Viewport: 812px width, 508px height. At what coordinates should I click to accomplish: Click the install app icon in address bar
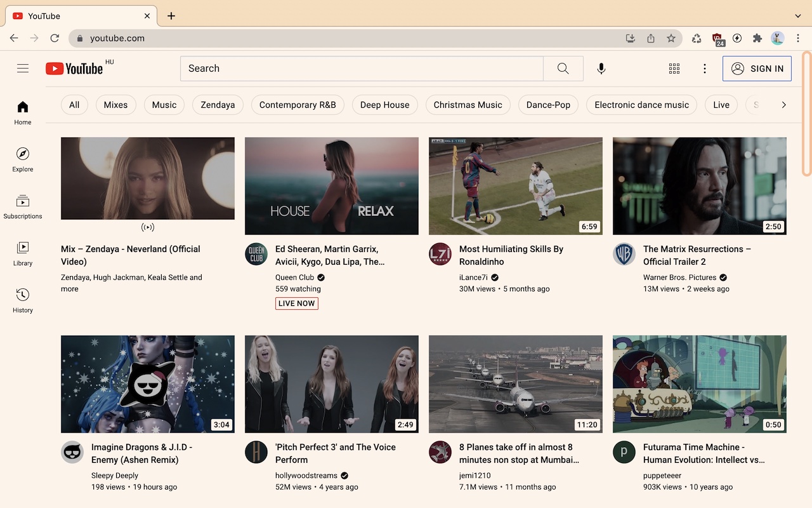(x=631, y=38)
